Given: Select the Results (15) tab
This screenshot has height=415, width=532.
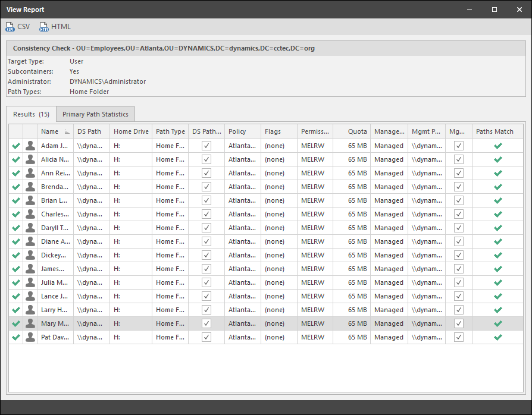Looking at the screenshot, I should 31,114.
